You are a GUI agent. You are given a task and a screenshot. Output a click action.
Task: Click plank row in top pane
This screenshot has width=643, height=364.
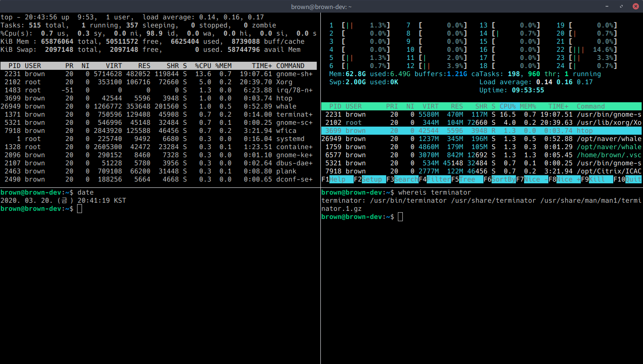click(159, 171)
